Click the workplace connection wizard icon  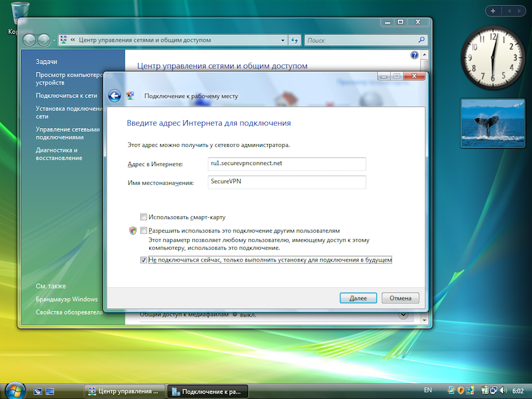[130, 96]
